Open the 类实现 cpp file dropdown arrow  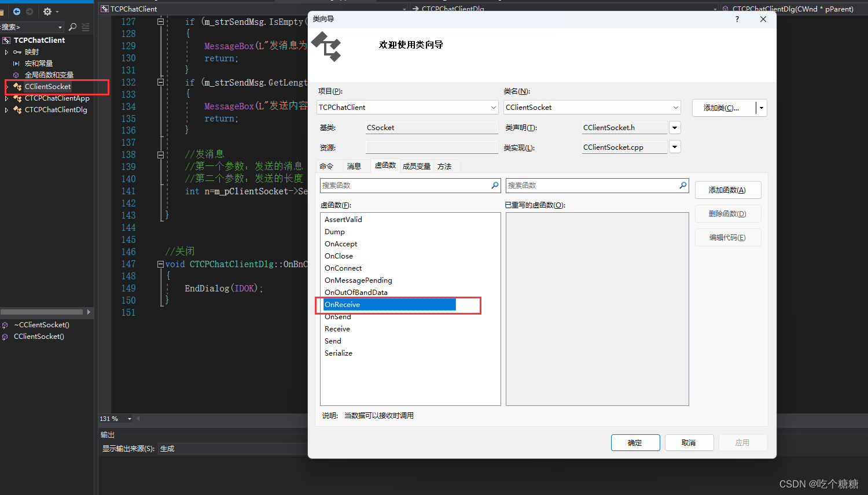pos(675,147)
